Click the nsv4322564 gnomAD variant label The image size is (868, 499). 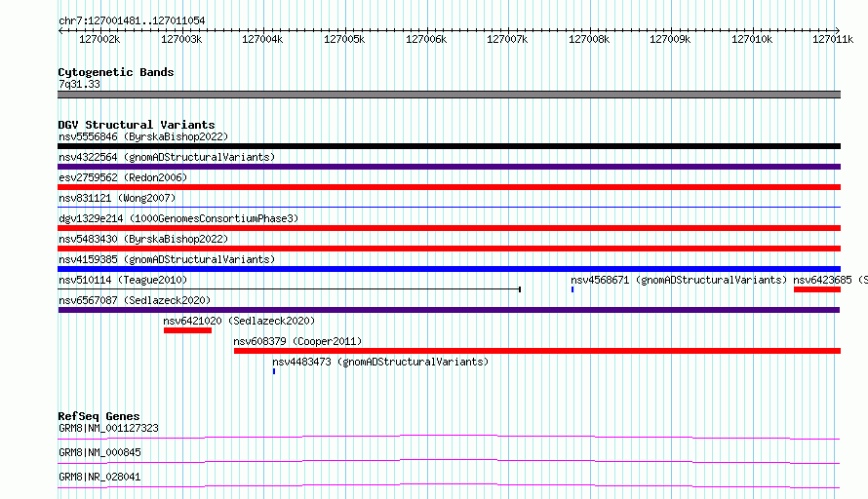pos(167,157)
